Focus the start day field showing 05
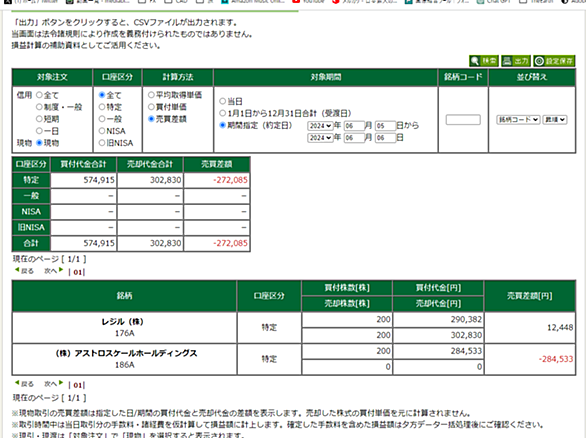 click(x=385, y=126)
